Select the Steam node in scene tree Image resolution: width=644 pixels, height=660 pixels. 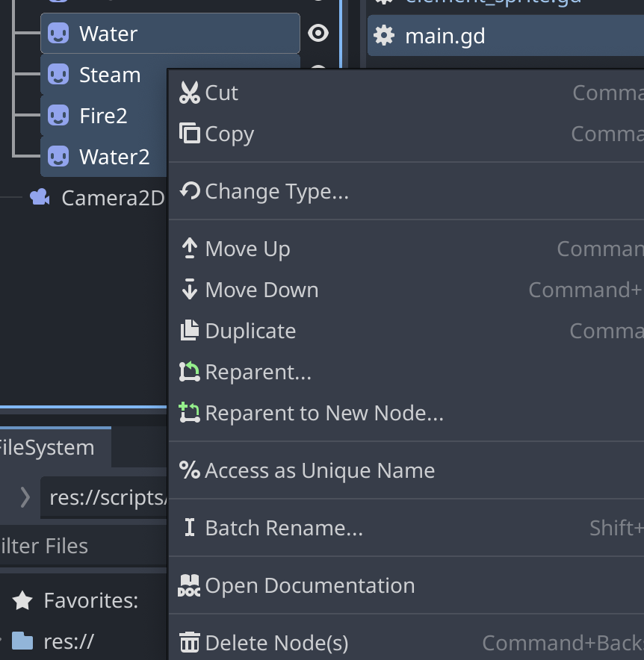109,75
